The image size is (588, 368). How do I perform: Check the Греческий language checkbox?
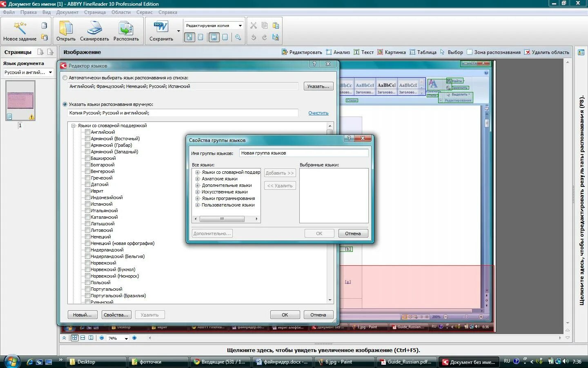[x=87, y=178]
